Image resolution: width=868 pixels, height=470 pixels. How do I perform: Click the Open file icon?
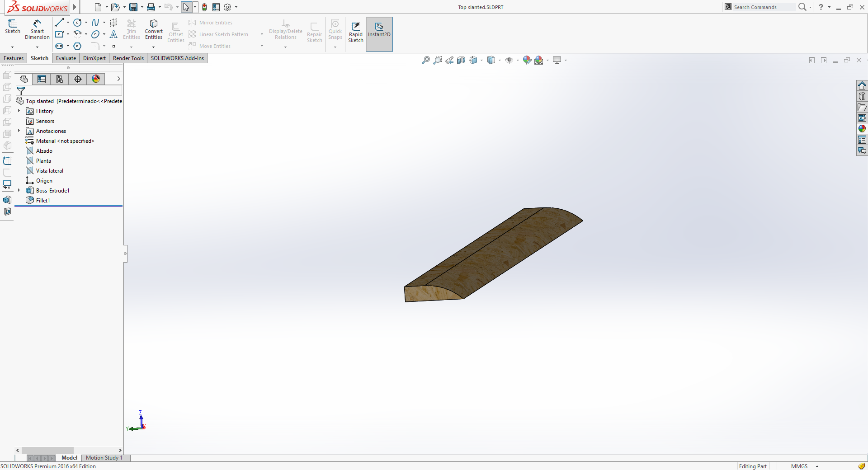coord(116,7)
